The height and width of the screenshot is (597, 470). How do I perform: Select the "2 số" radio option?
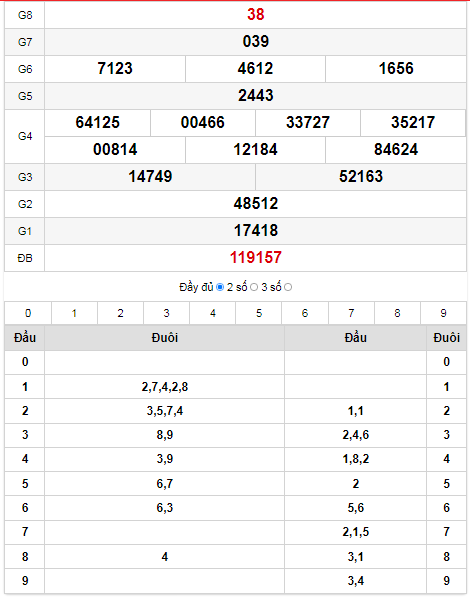click(x=254, y=287)
